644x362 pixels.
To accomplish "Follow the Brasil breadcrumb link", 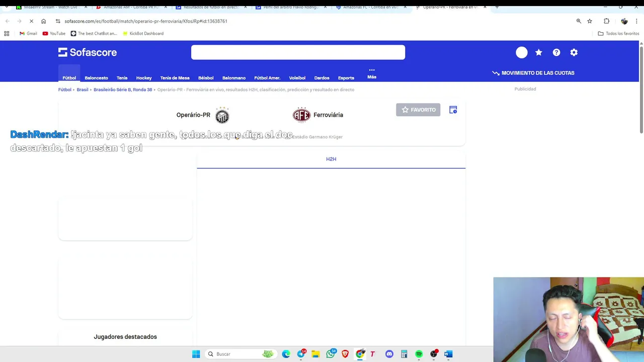I will tap(82, 89).
